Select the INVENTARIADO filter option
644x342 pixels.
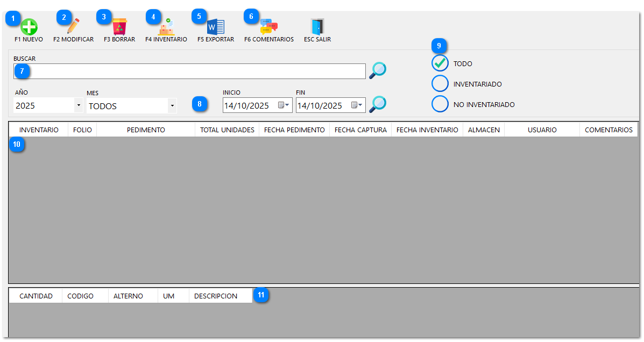[440, 83]
